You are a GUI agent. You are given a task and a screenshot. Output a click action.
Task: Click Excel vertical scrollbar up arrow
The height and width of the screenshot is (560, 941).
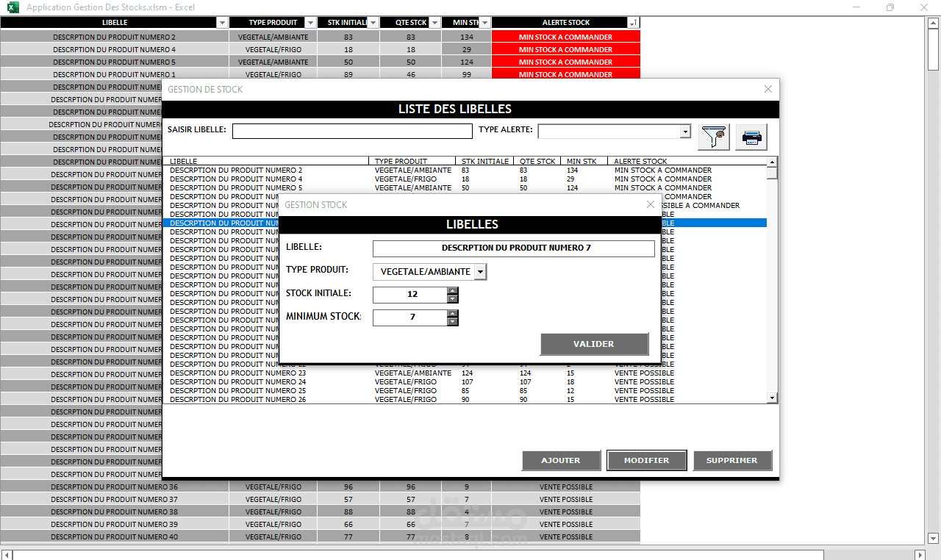coord(933,22)
